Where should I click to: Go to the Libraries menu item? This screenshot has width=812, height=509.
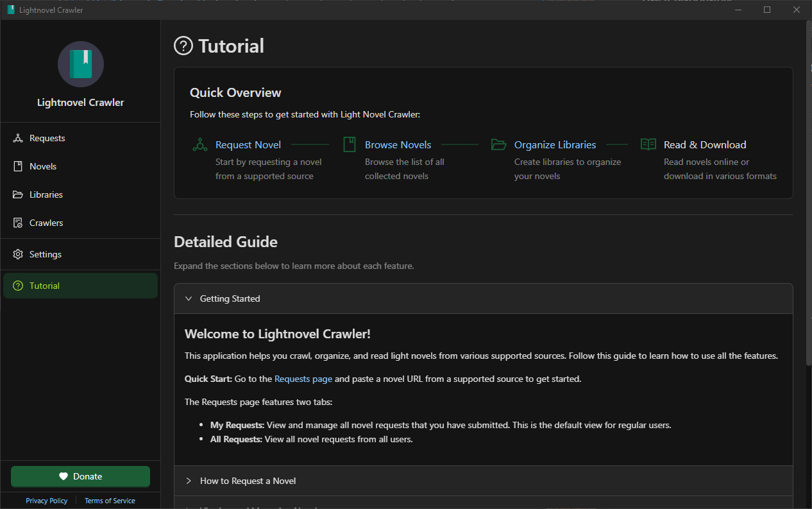click(x=80, y=194)
